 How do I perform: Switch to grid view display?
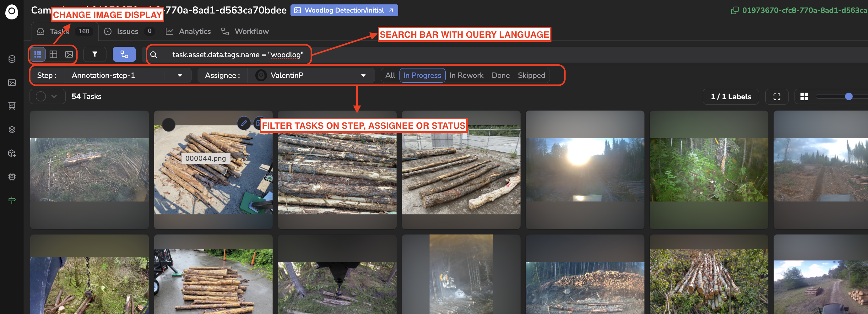pos(38,54)
